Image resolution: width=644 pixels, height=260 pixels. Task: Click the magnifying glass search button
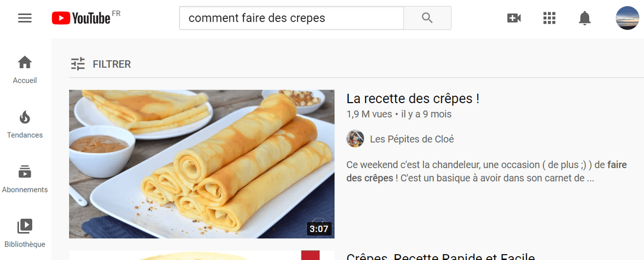pyautogui.click(x=427, y=18)
